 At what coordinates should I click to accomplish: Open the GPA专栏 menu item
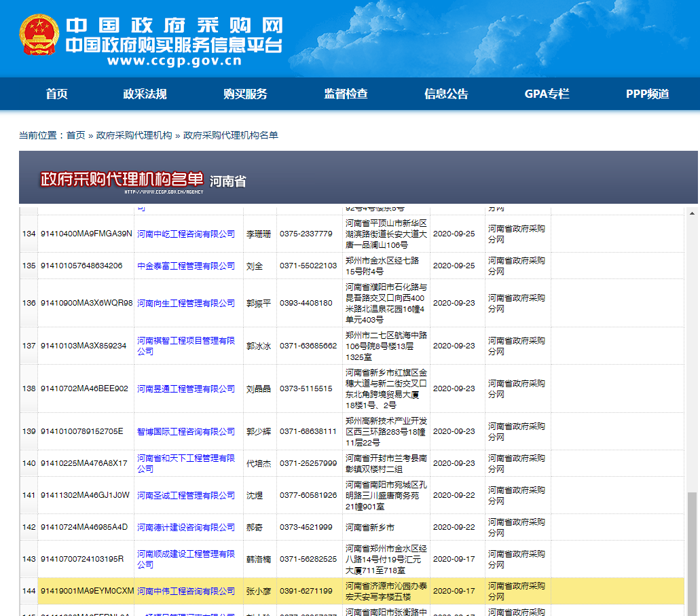[x=547, y=94]
